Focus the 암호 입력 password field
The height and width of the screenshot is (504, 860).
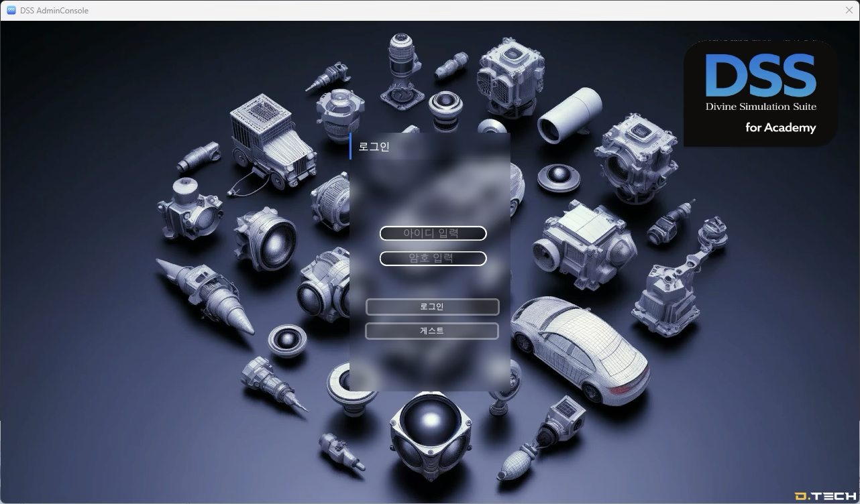[433, 259]
